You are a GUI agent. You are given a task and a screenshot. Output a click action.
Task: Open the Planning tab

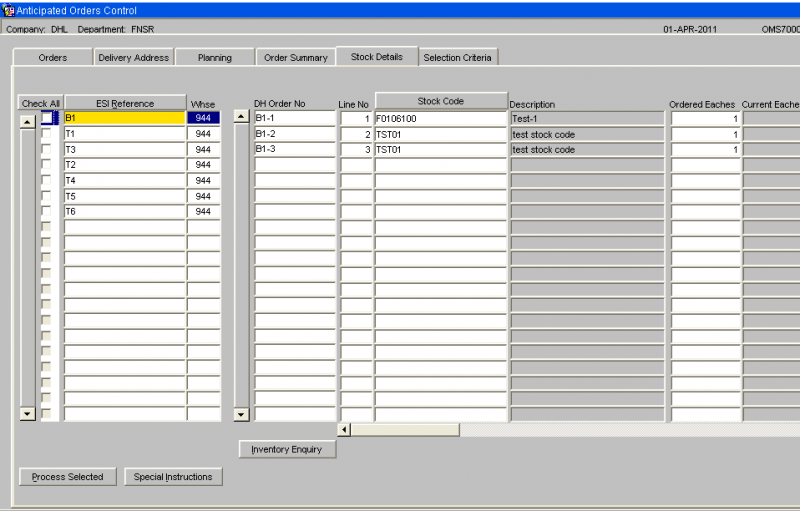[x=215, y=57]
